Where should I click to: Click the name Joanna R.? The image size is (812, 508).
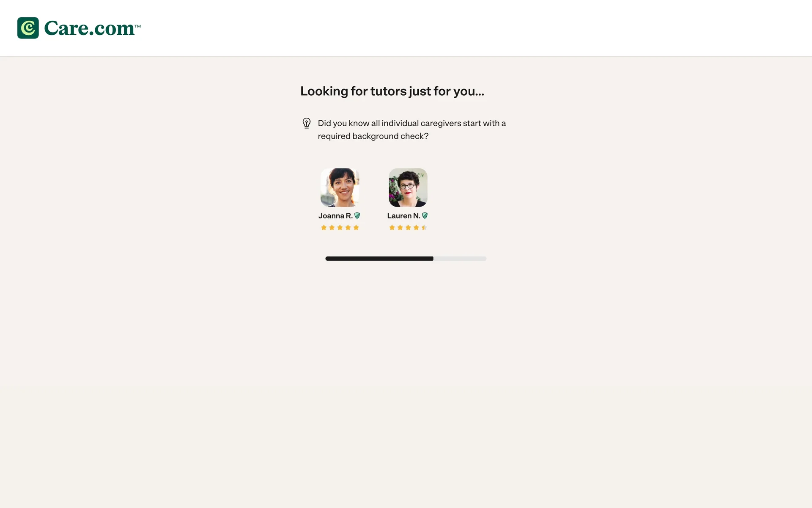[335, 216]
